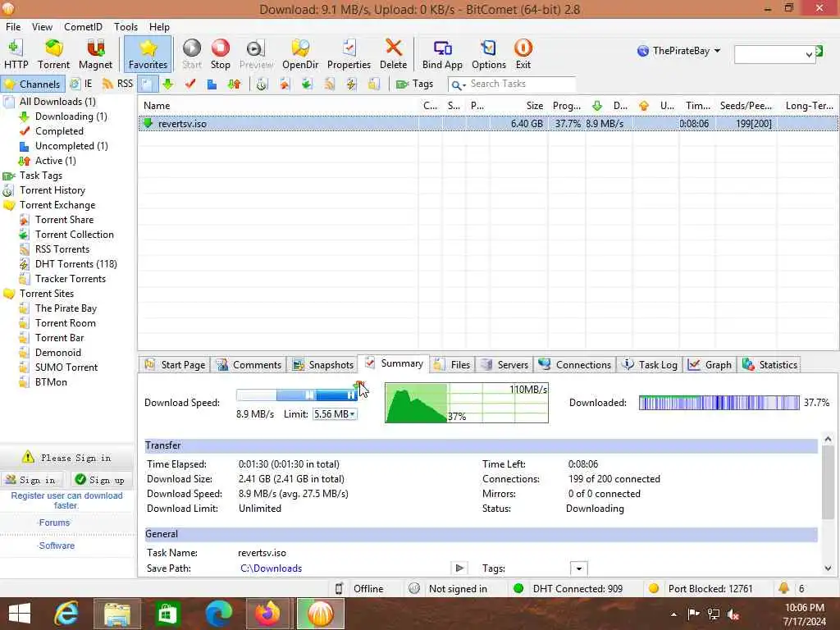
Task: Click the Torrent History filter icon in toolbar
Action: [x=262, y=84]
